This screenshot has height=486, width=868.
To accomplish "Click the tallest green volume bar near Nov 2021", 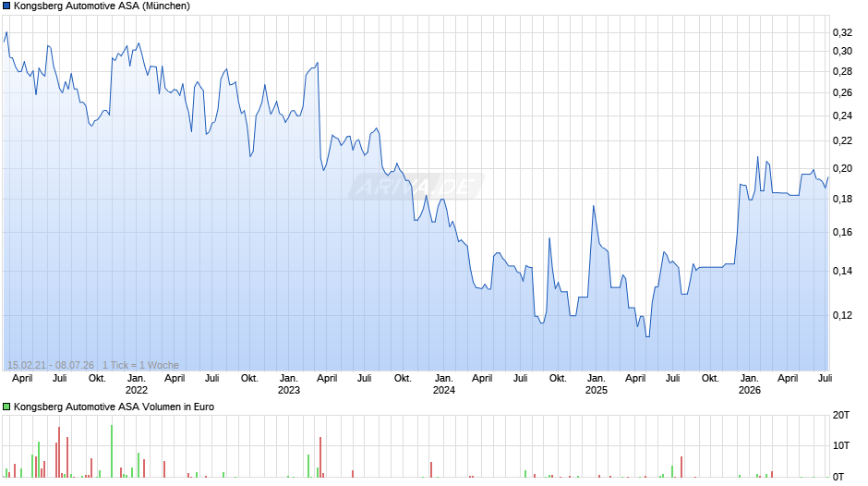I will [x=111, y=451].
